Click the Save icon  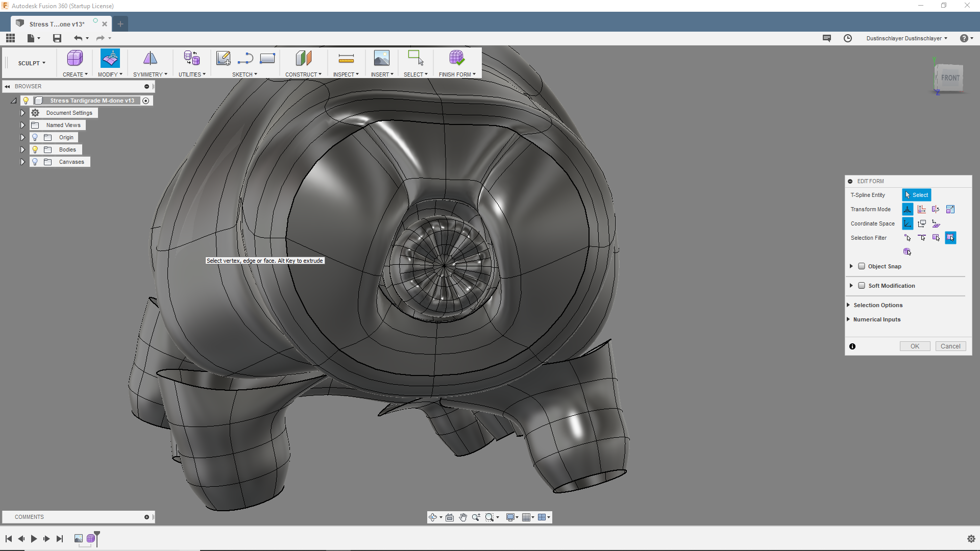click(x=57, y=38)
